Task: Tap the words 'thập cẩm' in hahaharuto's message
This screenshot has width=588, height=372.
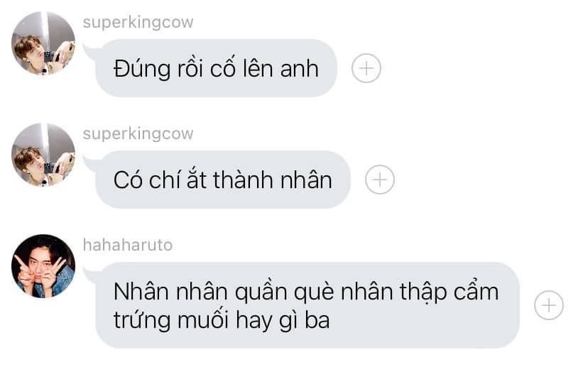Action: [x=450, y=292]
